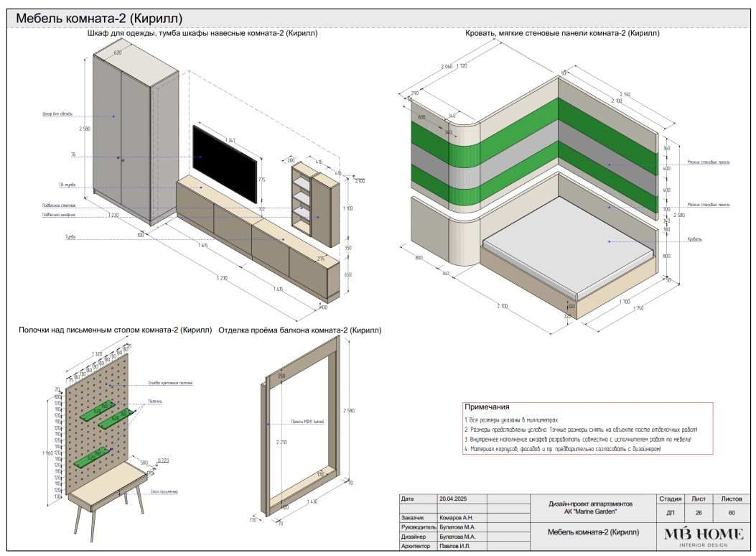Click the 'Архитектор' row label
The width and height of the screenshot is (756, 556).
click(416, 547)
